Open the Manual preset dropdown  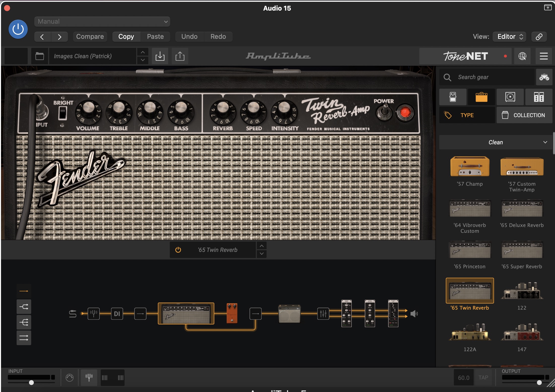[102, 21]
